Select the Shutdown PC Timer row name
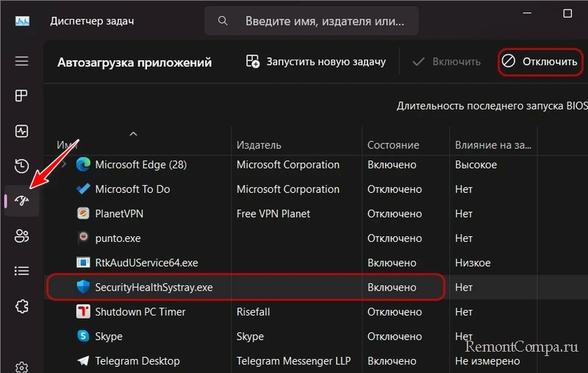Image resolution: width=588 pixels, height=373 pixels. pos(140,311)
